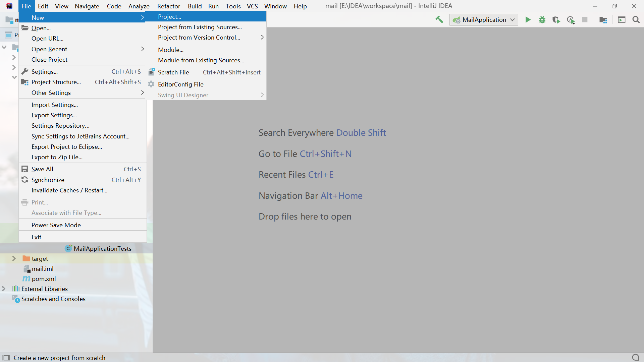Viewport: 644px width, 362px height.
Task: Select MailApplicationTests class file
Action: pos(102,248)
